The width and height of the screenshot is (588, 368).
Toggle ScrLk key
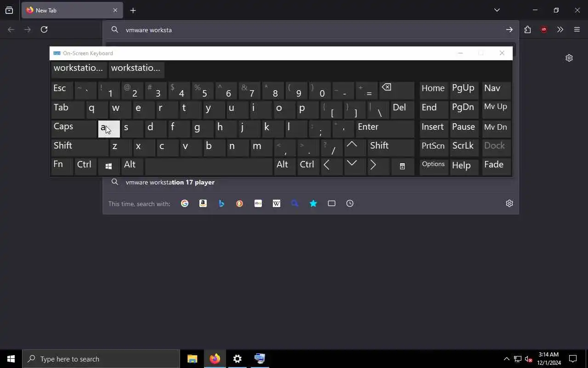point(465,148)
